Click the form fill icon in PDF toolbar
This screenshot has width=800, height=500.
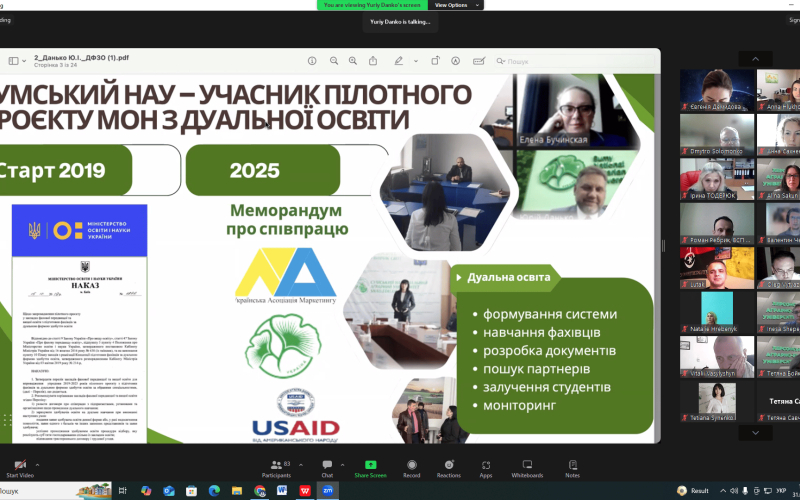(479, 61)
